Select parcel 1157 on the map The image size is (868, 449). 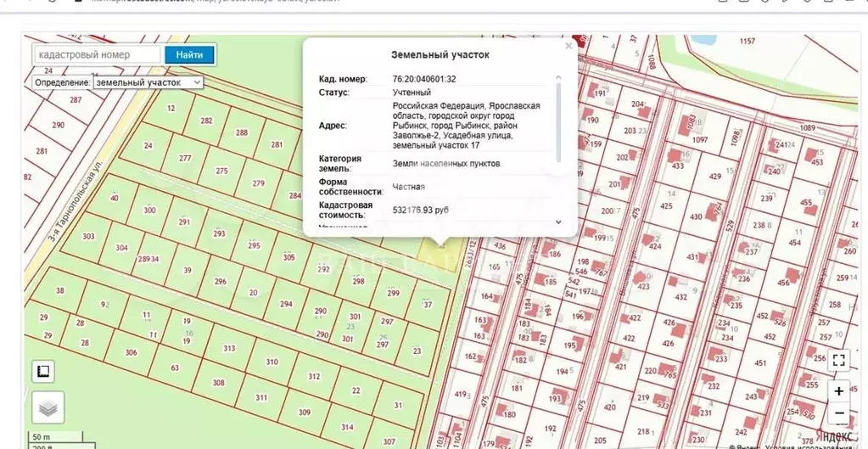coord(748,41)
